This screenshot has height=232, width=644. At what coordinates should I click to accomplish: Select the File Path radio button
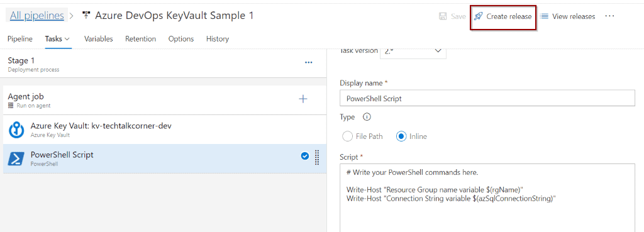pos(347,136)
